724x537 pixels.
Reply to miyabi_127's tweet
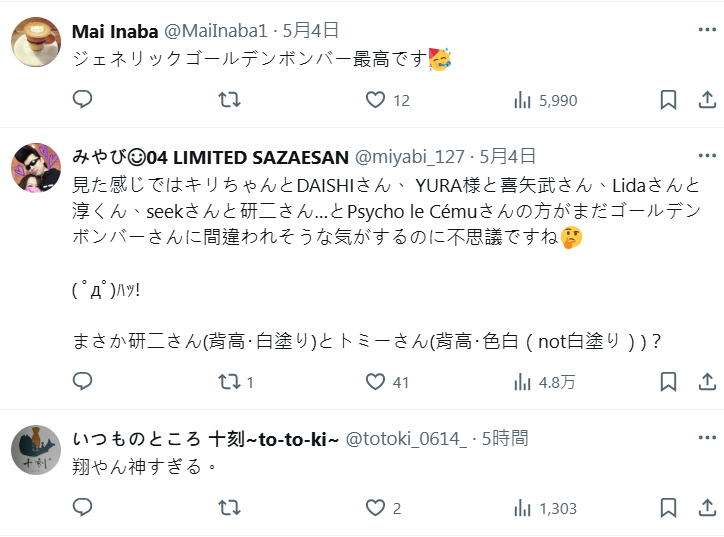tap(83, 381)
